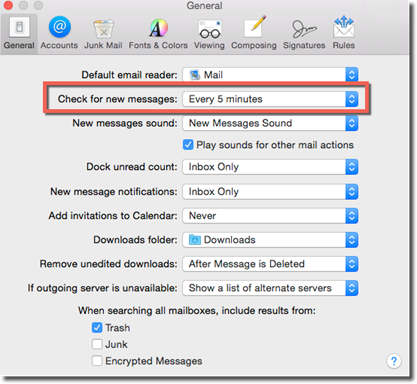
Task: Open the Add invitations to Calendar dropdown
Action: [270, 216]
